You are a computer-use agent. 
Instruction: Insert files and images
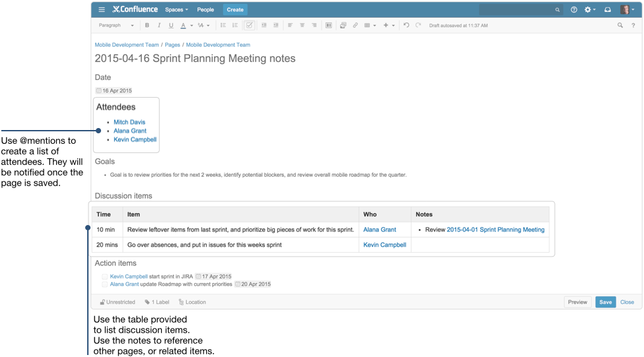pos(343,26)
